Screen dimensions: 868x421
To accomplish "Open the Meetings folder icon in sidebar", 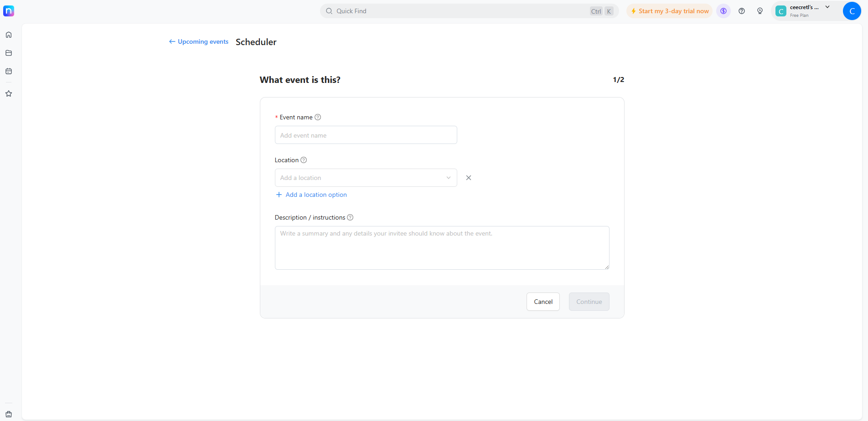I will (9, 53).
